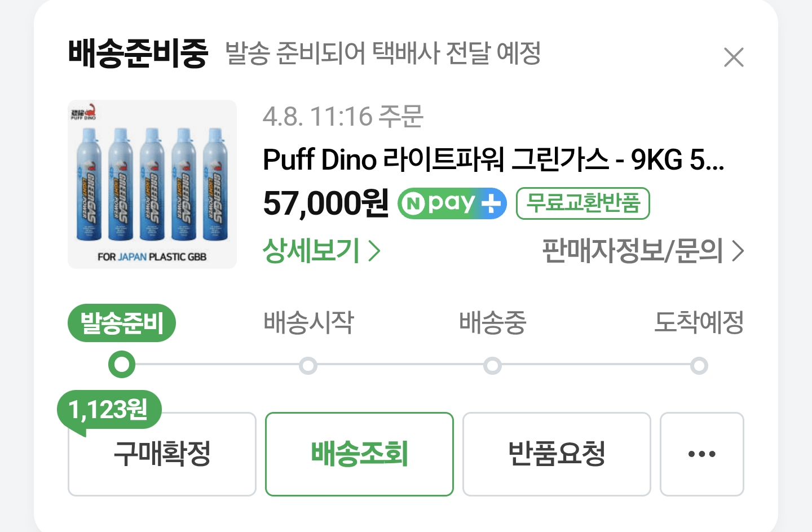Open 판매자정보/문의 seller info link
The image size is (812, 532).
tap(642, 251)
